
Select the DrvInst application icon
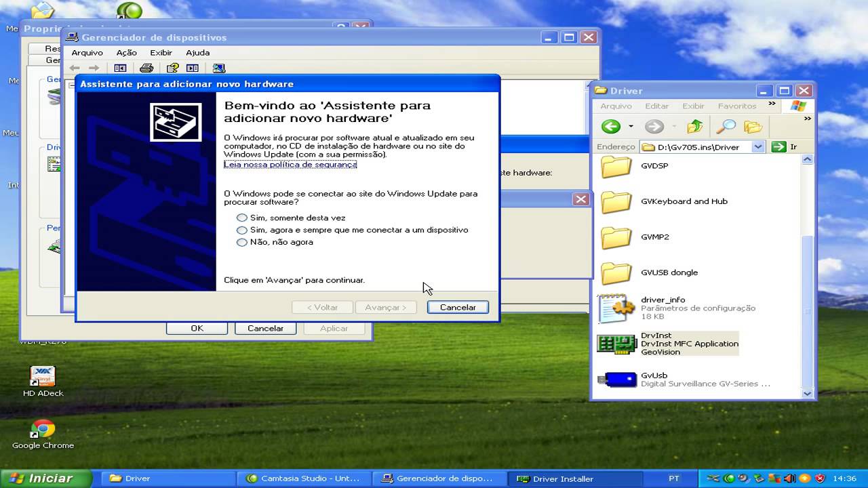[x=616, y=344]
